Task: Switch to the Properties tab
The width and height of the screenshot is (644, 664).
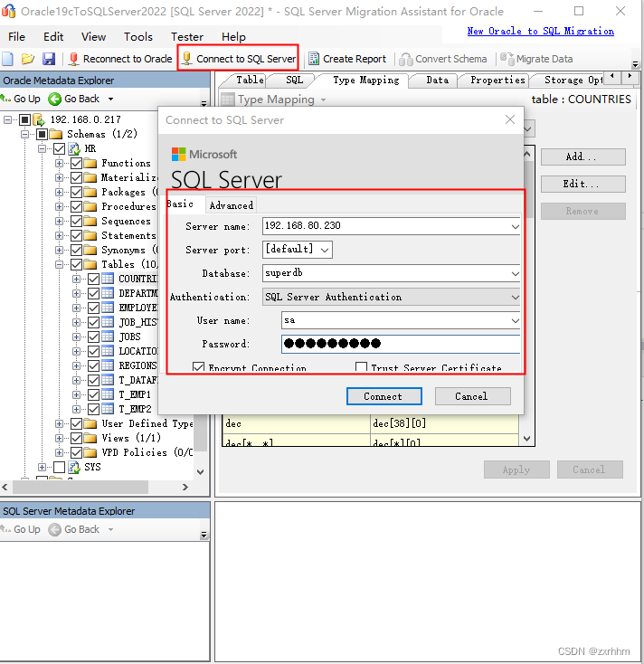Action: (497, 80)
